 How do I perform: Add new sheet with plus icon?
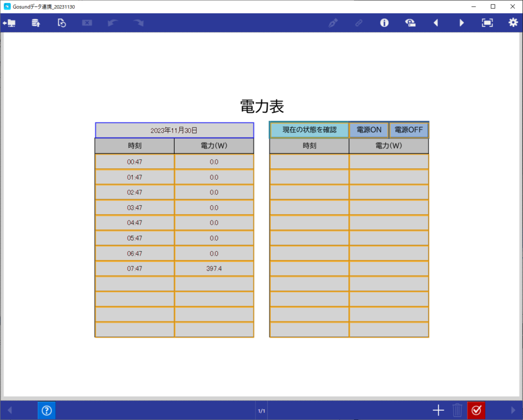point(438,410)
